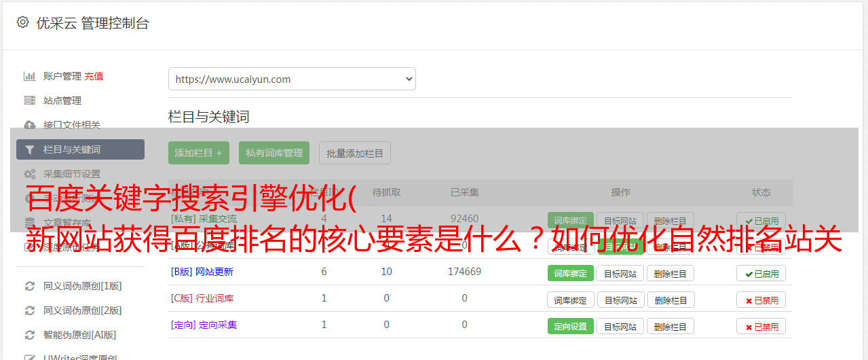Toggle 已禁用 status for 定向采集 row
868x360 pixels.
tap(761, 326)
